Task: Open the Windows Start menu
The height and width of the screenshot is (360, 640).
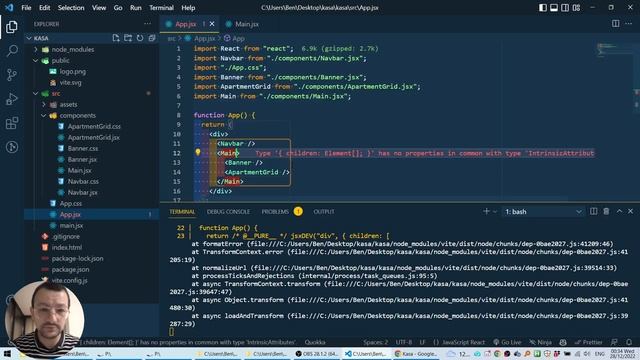Action: point(7,354)
